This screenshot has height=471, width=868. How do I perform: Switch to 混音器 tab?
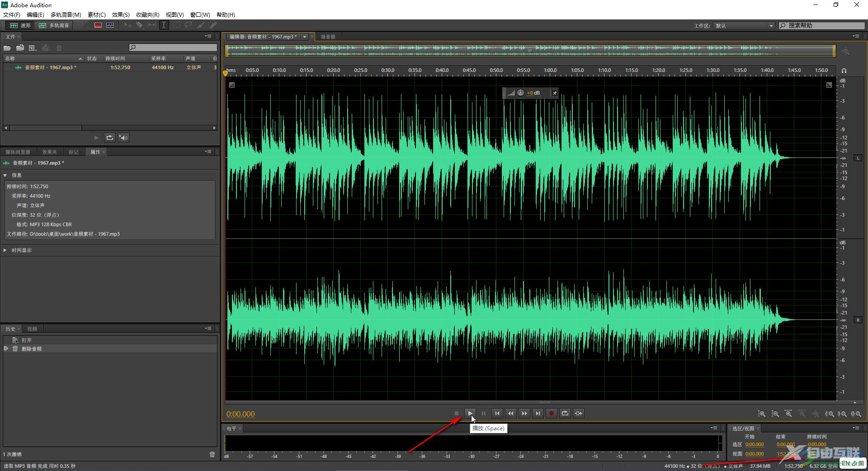tap(328, 37)
